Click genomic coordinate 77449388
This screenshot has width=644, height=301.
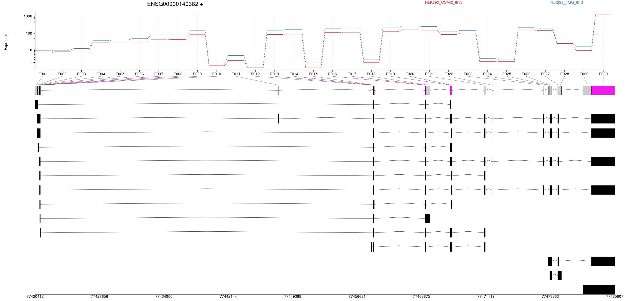click(293, 297)
